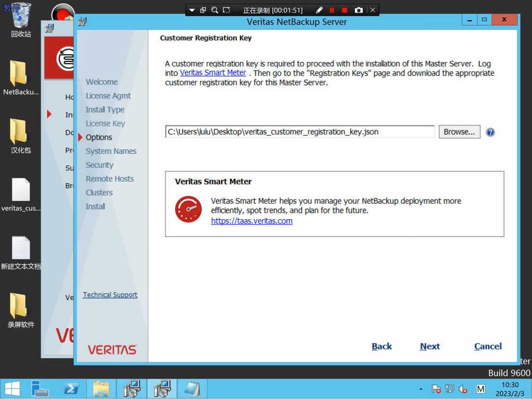The height and width of the screenshot is (399, 532).
Task: Click the red Smart Meter gauge icon
Action: (x=188, y=209)
